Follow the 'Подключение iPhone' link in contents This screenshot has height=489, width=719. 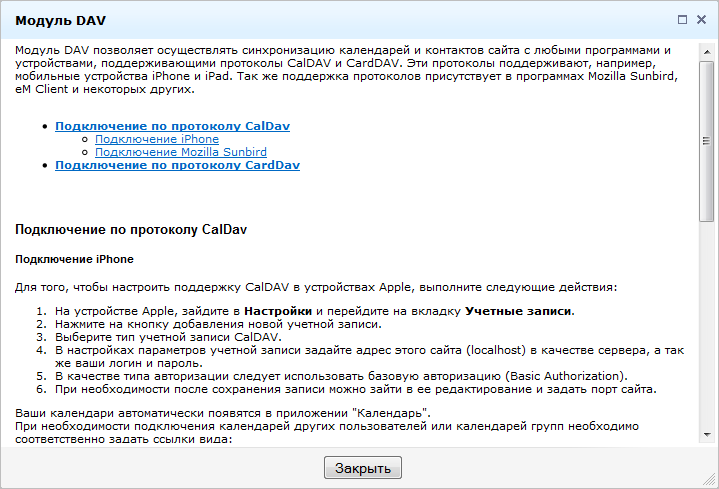click(x=156, y=139)
